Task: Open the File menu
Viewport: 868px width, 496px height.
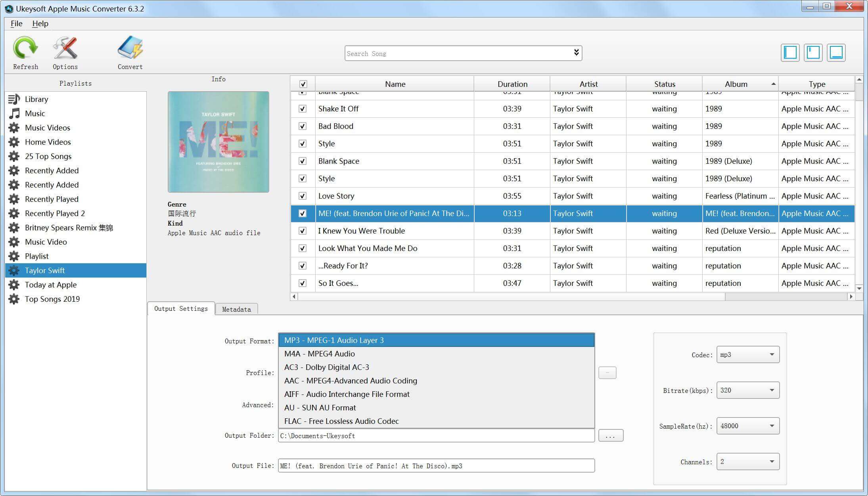Action: [x=16, y=23]
